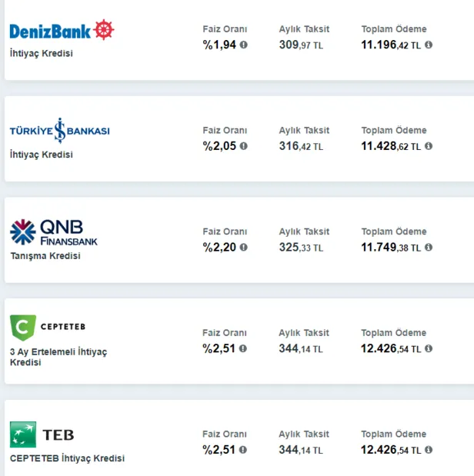Show info for QNB 11.749,38 TL total

click(429, 248)
